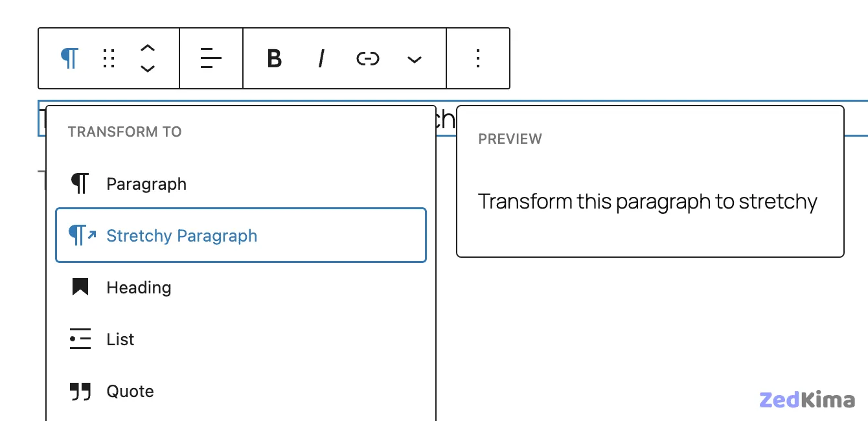Insert a link using the link icon

[367, 58]
